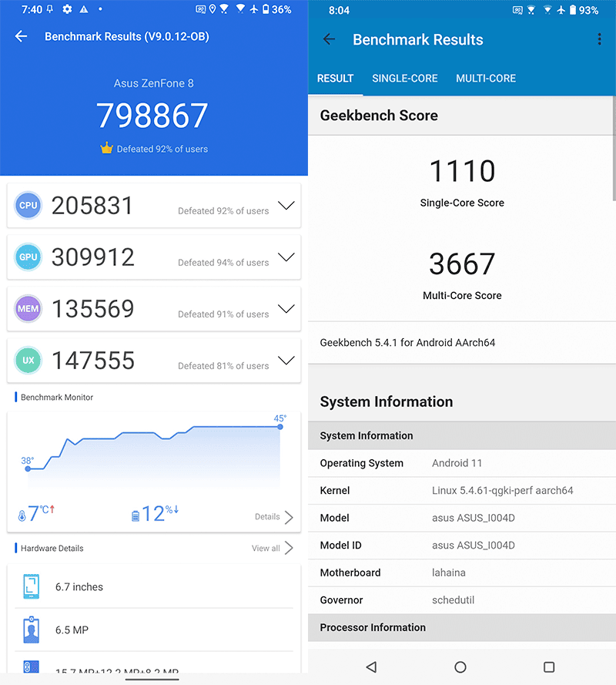The height and width of the screenshot is (685, 616).
Task: Tap the screen size icon for 6.7 inches
Action: [x=31, y=586]
